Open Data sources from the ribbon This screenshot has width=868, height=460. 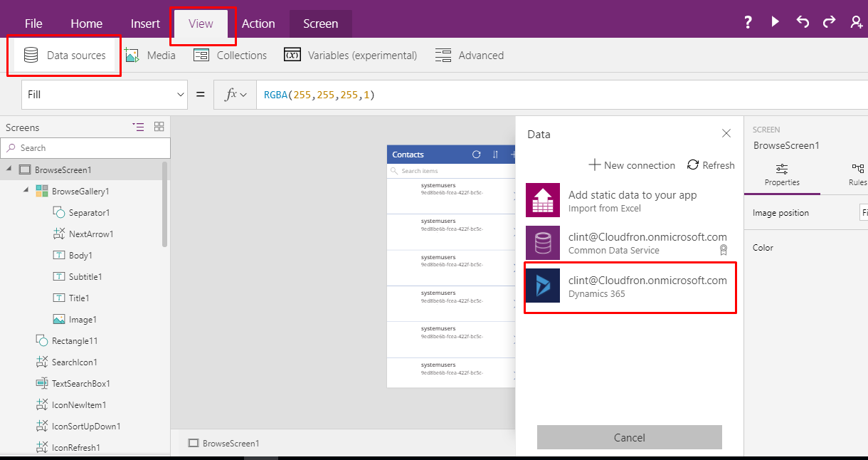coord(64,56)
